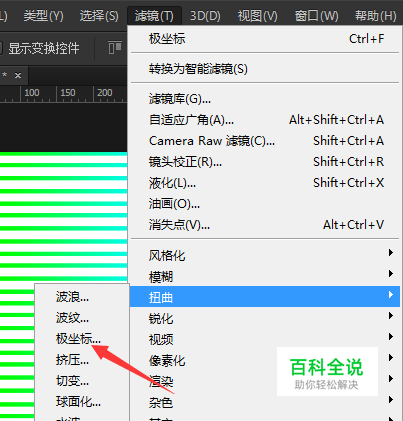Expand the 模糊 submenu
Viewport: 403px width, 421px height.
265,277
